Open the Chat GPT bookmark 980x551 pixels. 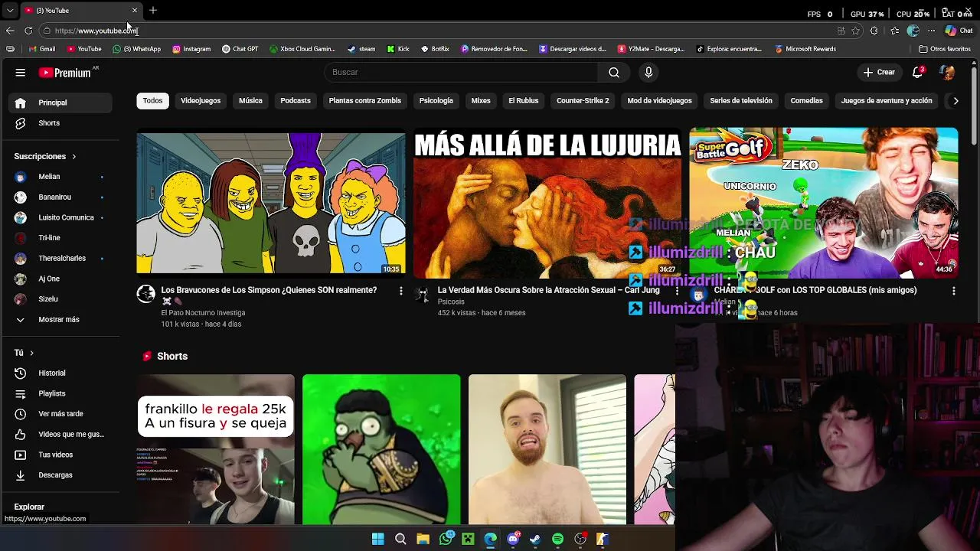click(240, 49)
